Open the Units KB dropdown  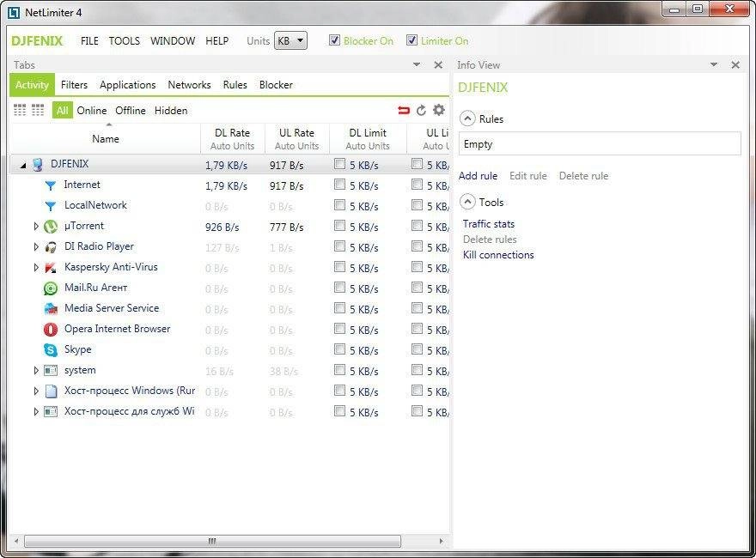coord(290,41)
